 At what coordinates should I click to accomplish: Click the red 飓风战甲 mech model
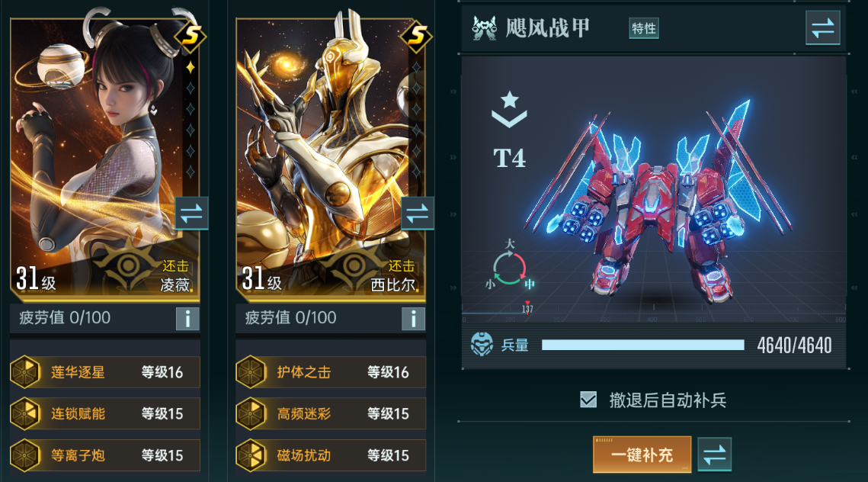(x=658, y=202)
